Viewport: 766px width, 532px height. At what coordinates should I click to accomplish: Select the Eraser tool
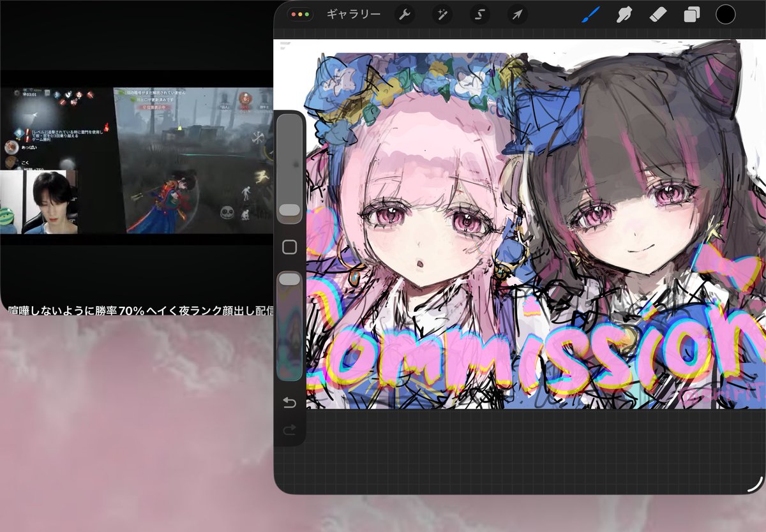click(x=658, y=14)
